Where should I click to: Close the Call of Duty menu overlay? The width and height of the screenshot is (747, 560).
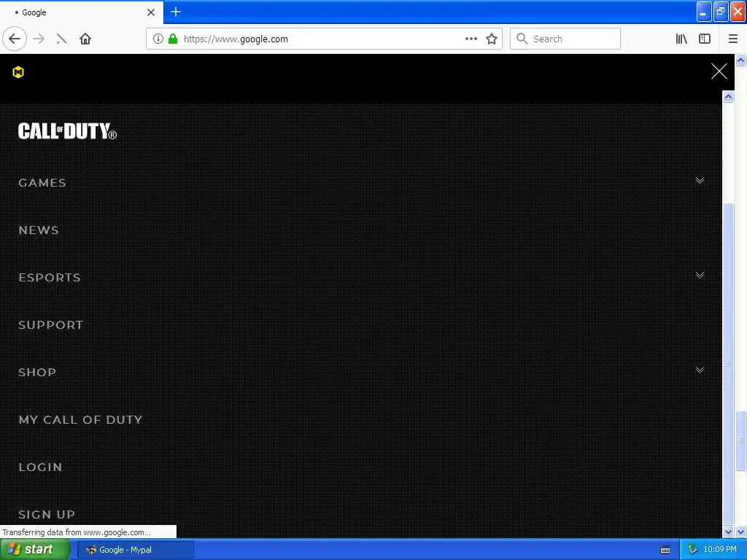(719, 71)
